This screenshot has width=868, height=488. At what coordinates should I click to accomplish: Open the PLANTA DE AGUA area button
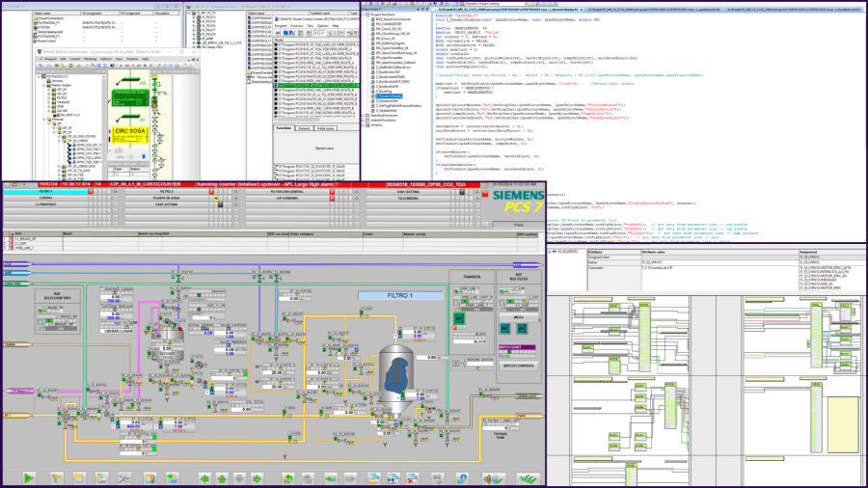pyautogui.click(x=167, y=198)
